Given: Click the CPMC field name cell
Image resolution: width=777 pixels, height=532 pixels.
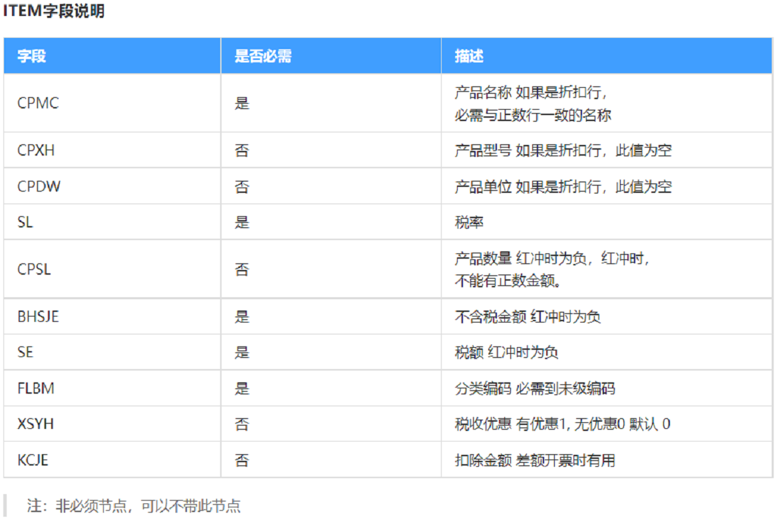Looking at the screenshot, I should pyautogui.click(x=38, y=103).
